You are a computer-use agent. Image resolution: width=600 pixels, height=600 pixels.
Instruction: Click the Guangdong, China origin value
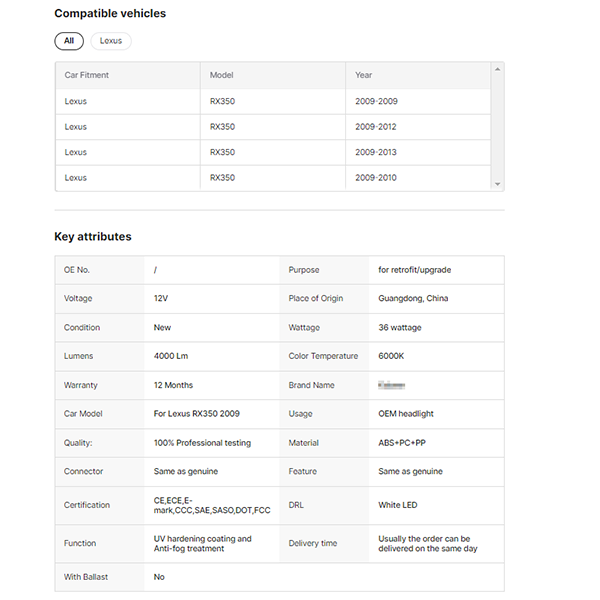tap(413, 299)
